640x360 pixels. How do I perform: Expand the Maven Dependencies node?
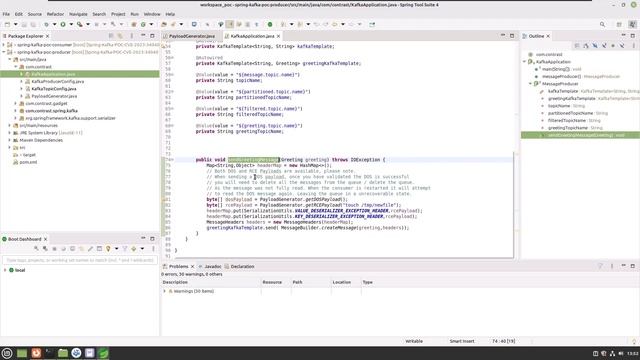click(9, 140)
